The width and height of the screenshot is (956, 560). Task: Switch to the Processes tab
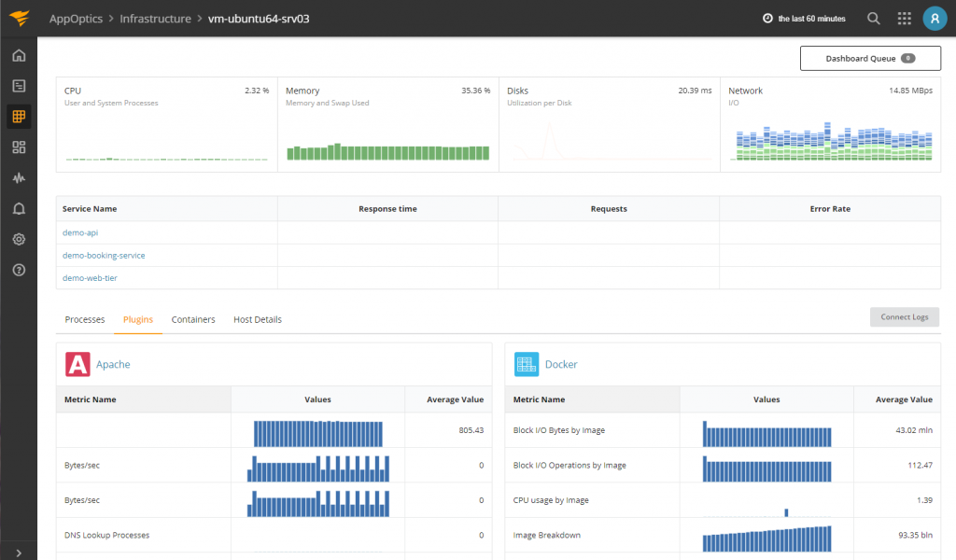(x=85, y=320)
